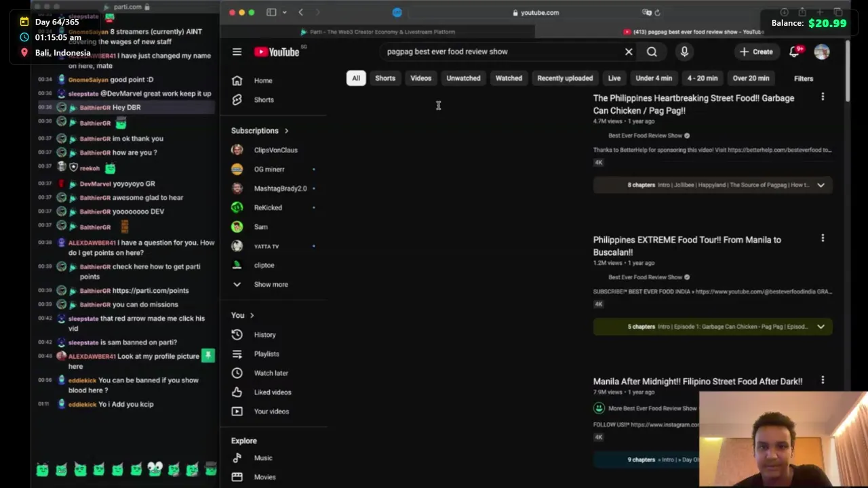
Task: Toggle the Safari sidebar button
Action: [x=271, y=12]
